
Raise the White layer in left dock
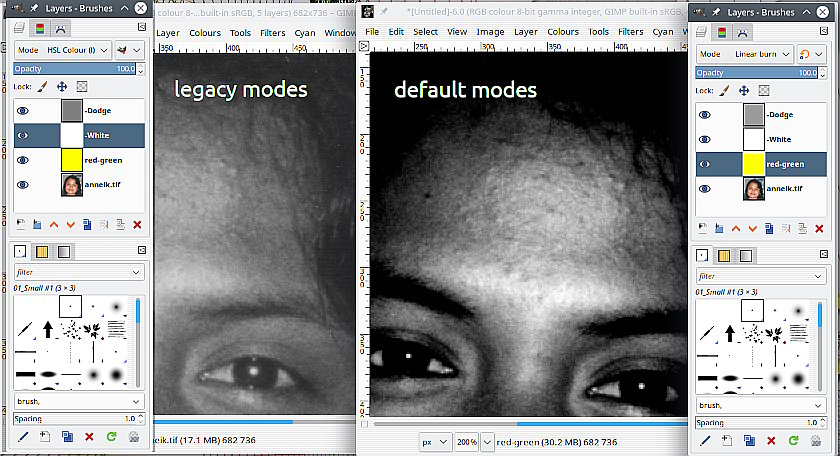pos(54,225)
